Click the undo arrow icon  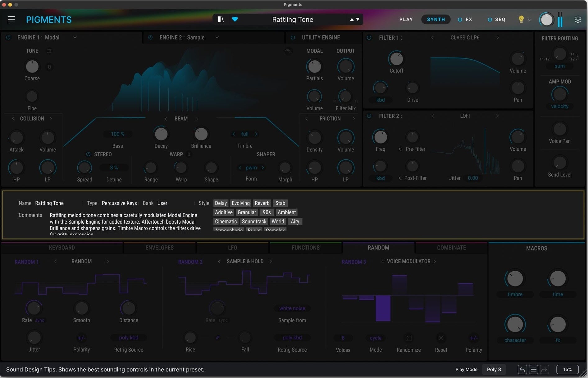[522, 369]
